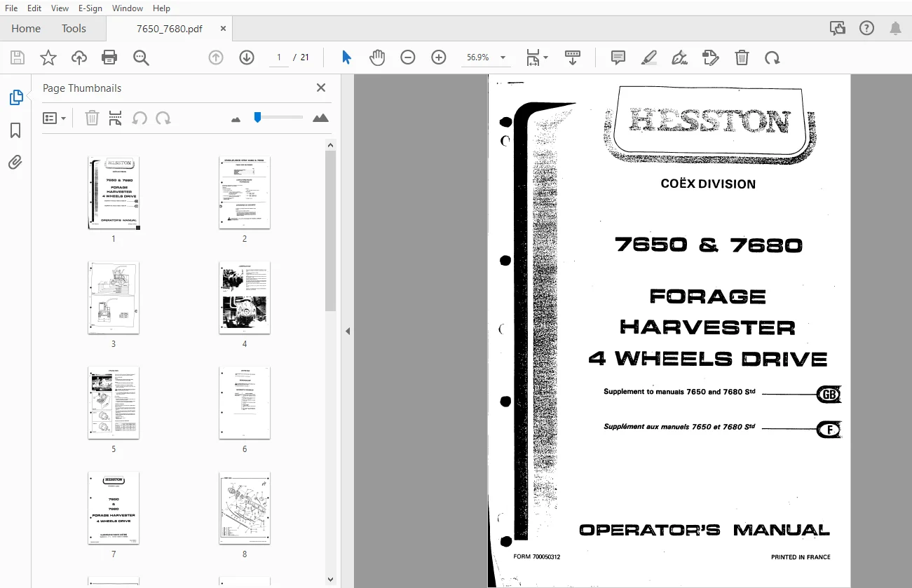Add a comment with the speech bubble icon
Image resolution: width=912 pixels, height=588 pixels.
[x=618, y=57]
